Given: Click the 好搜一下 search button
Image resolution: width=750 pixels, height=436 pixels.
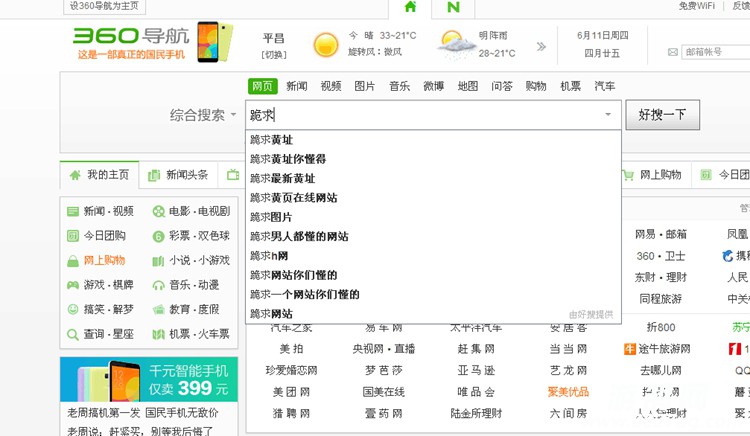Looking at the screenshot, I should pyautogui.click(x=662, y=115).
